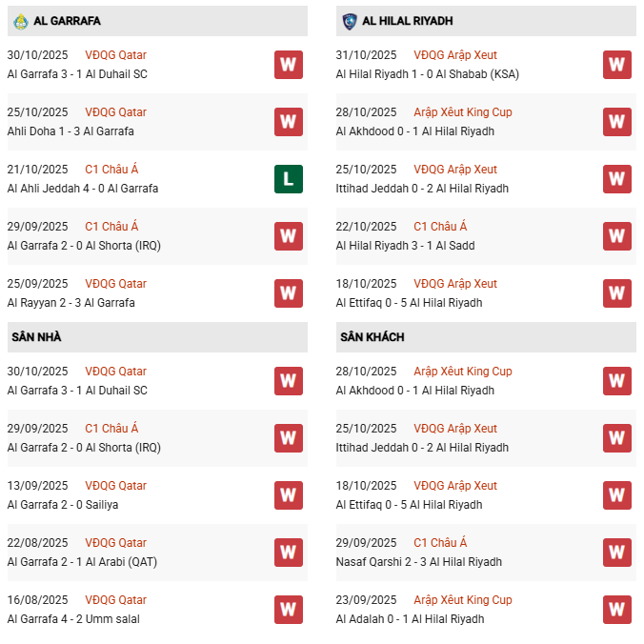Click W badge for Al Rayyan 2 - 3 Al Garrafa
Viewport: 644px width, 644px height.
click(x=289, y=293)
